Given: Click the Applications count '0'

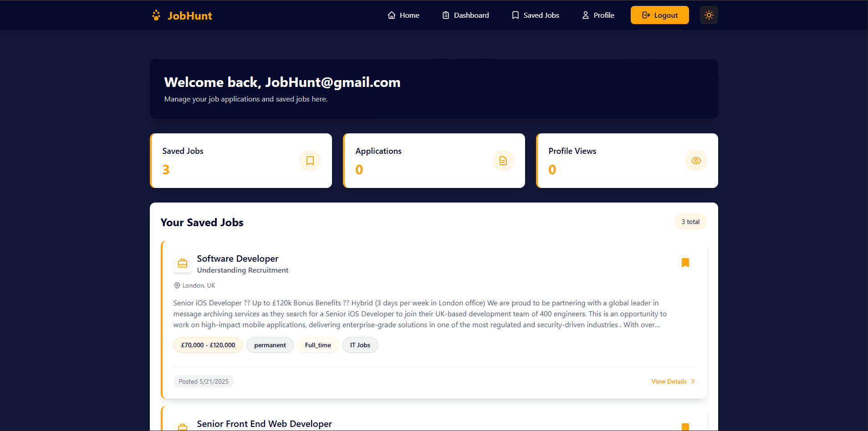Looking at the screenshot, I should pos(359,170).
